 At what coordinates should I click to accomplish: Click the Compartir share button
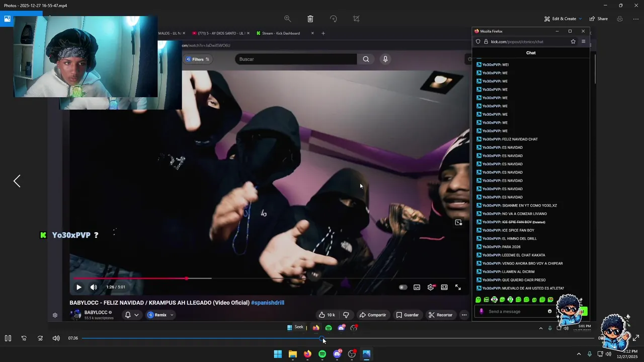pos(373,315)
